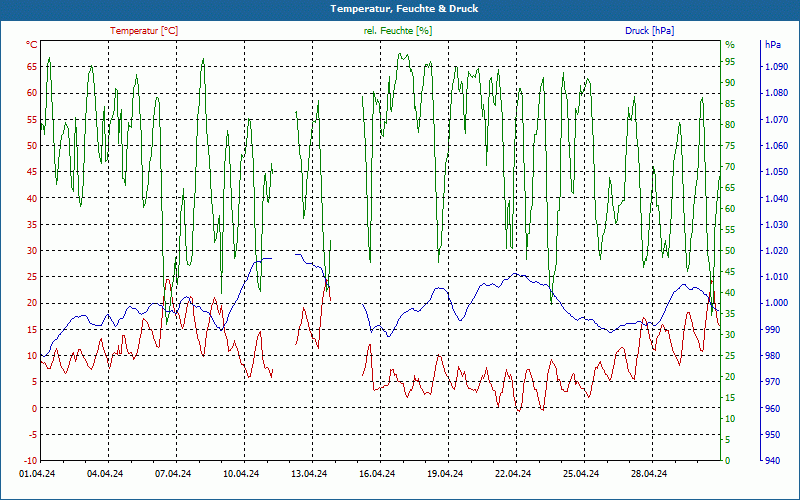Click the 65 tick on temperature axis
800x500 pixels.
(x=32, y=67)
